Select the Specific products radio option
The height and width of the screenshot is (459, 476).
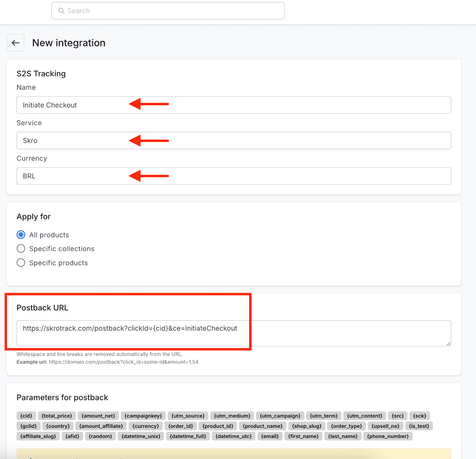21,263
